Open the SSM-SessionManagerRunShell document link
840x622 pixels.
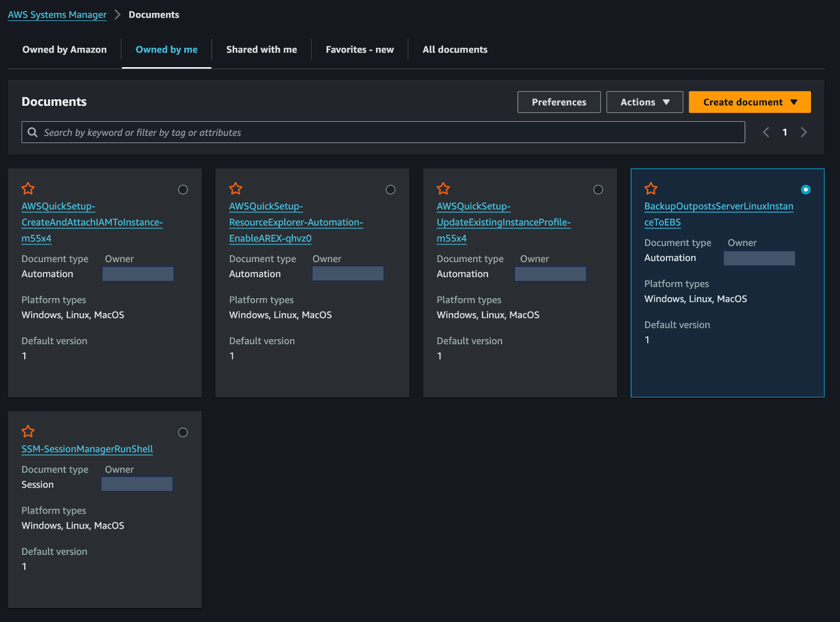87,449
